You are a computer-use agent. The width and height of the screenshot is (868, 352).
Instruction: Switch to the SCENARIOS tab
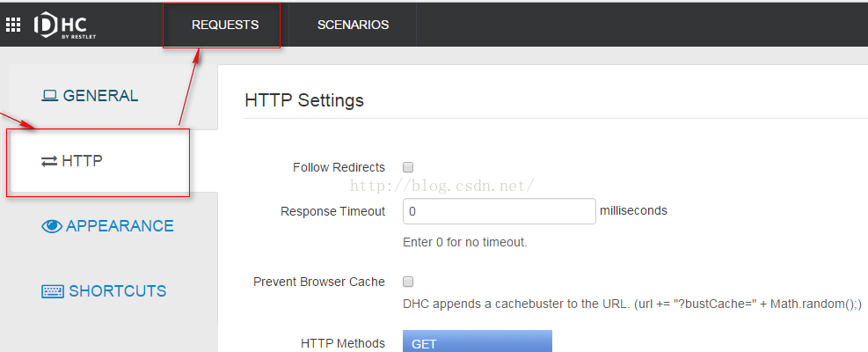[x=353, y=25]
